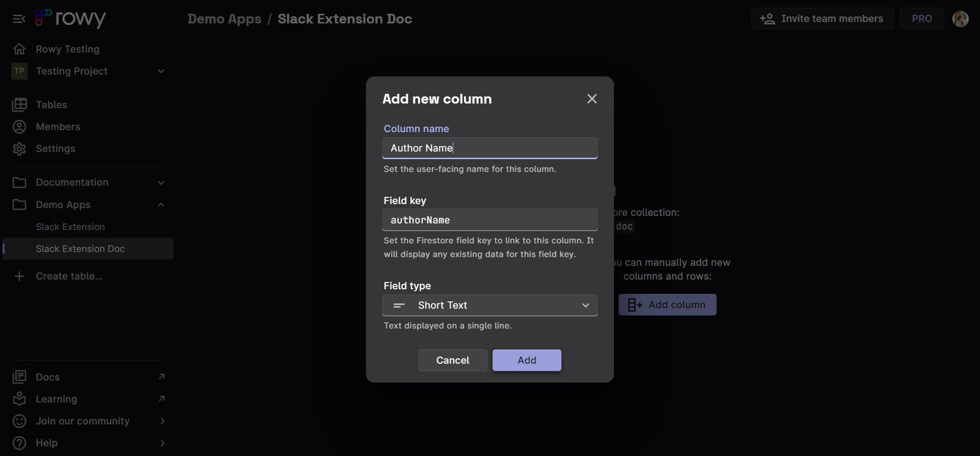Cancel adding the new column
The height and width of the screenshot is (456, 980).
(x=452, y=360)
